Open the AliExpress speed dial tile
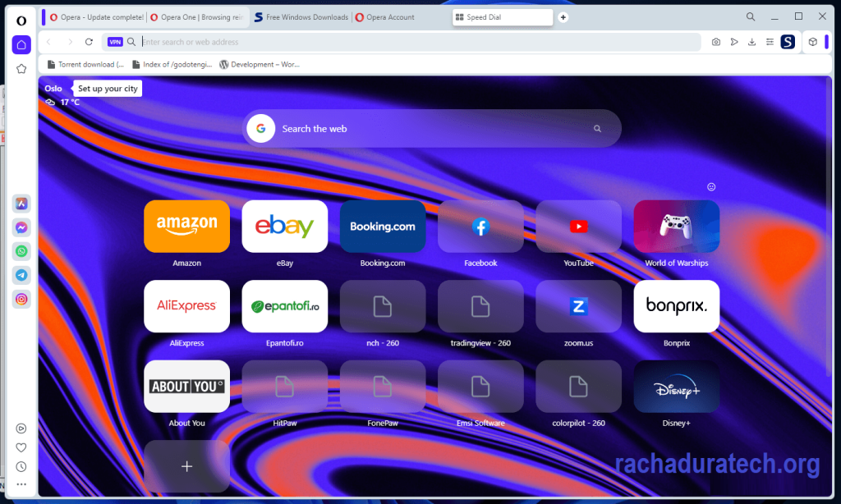 pyautogui.click(x=186, y=306)
